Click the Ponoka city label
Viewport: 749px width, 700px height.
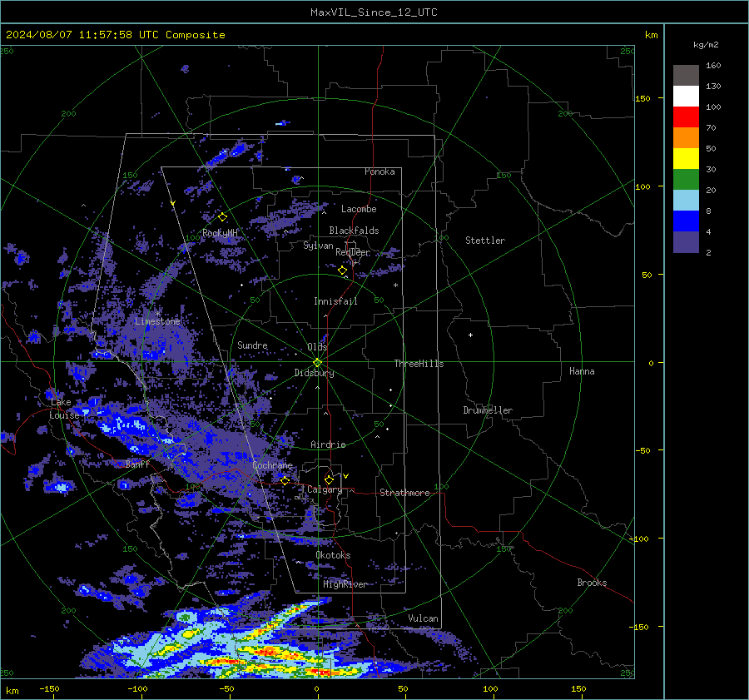pos(379,171)
